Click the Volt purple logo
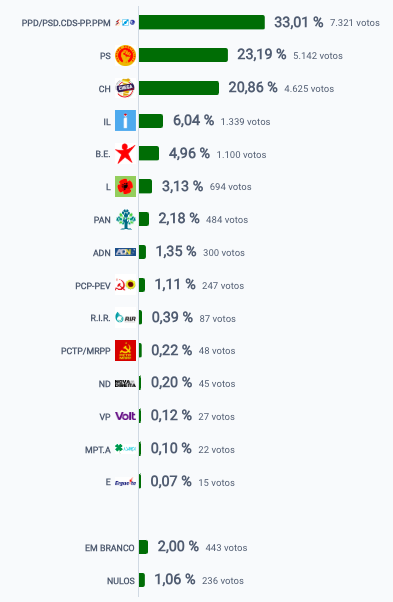The image size is (393, 602). click(125, 416)
